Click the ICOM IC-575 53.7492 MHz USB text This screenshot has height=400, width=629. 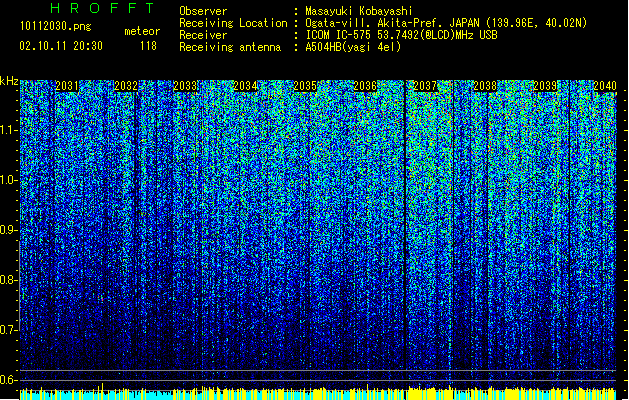(x=401, y=35)
